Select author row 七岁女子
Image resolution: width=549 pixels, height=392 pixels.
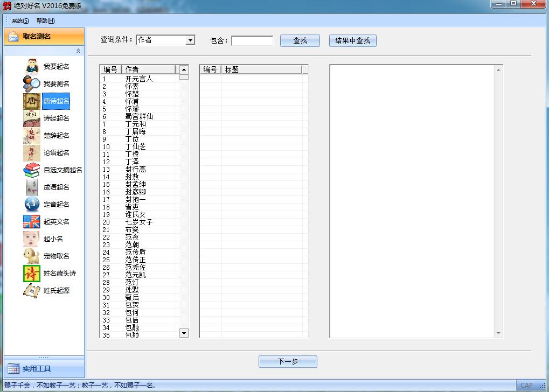pos(140,222)
